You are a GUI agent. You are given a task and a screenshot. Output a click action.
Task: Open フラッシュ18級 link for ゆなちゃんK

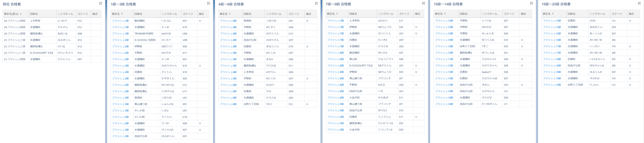(x=552, y=66)
